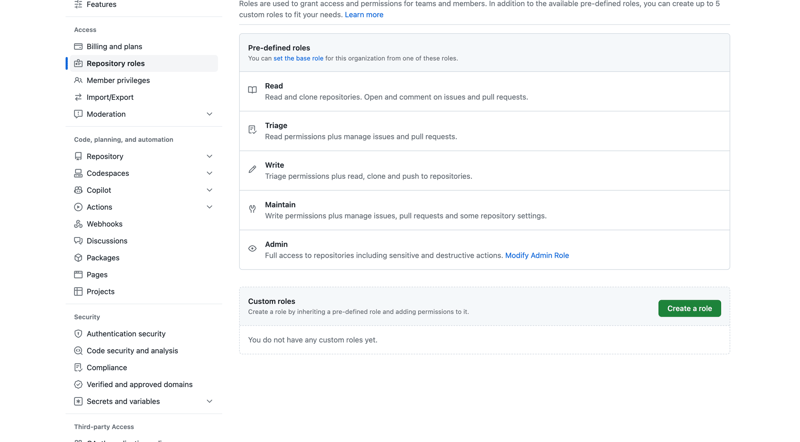Expand the Codespaces section chevron
Screen dimensions: 800x442
209,173
